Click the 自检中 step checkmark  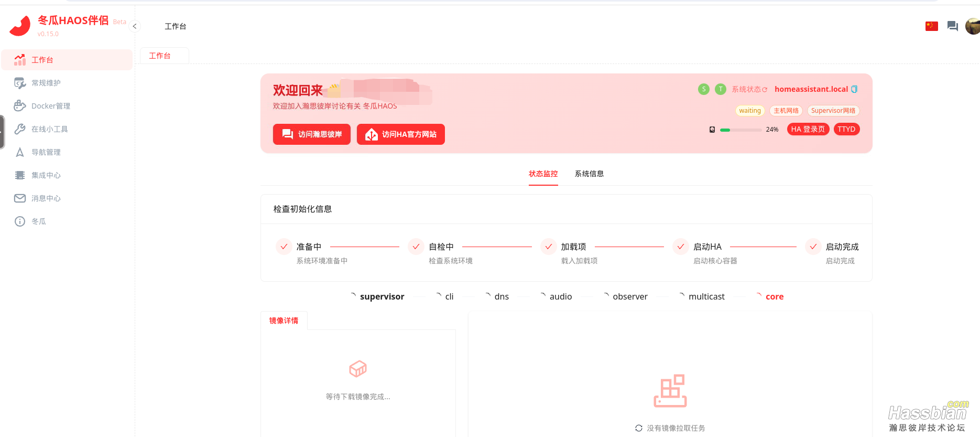click(416, 247)
